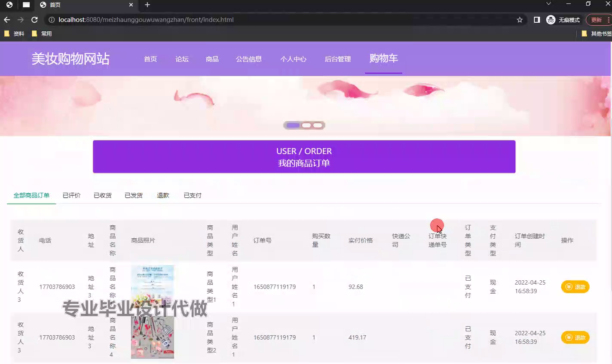Screen dimensions: 612x364
Task: Open the tab search chevron dropdown
Action: point(548,4)
